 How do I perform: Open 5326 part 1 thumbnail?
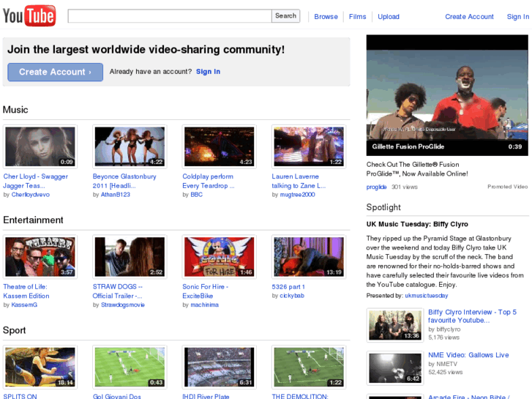[x=309, y=257]
